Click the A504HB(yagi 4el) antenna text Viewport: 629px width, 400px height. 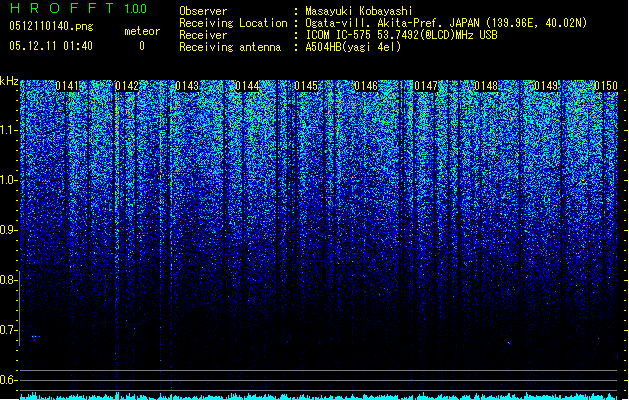353,47
